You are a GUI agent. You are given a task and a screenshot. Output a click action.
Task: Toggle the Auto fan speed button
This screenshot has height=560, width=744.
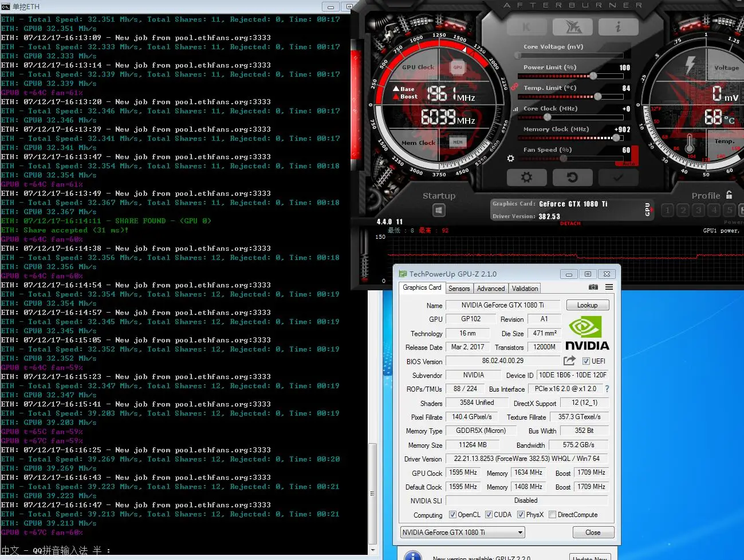click(628, 163)
